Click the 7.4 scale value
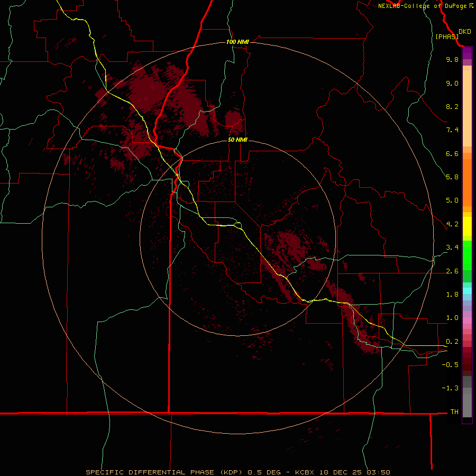 452,130
